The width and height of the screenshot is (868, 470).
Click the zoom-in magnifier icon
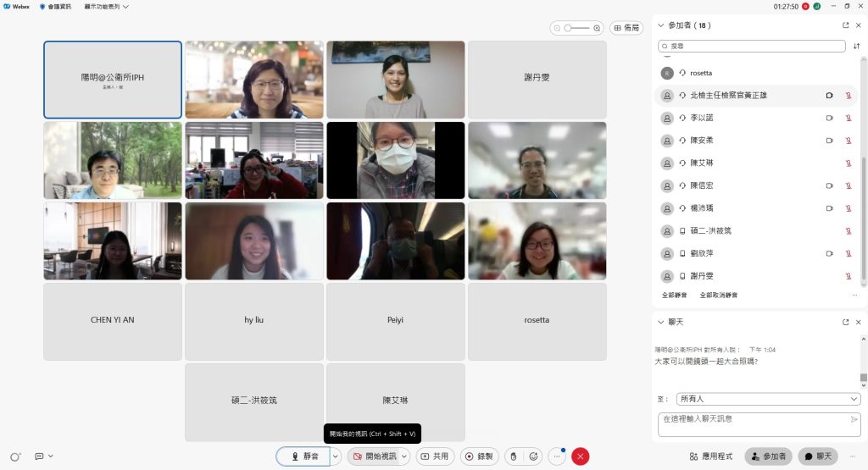coord(597,28)
